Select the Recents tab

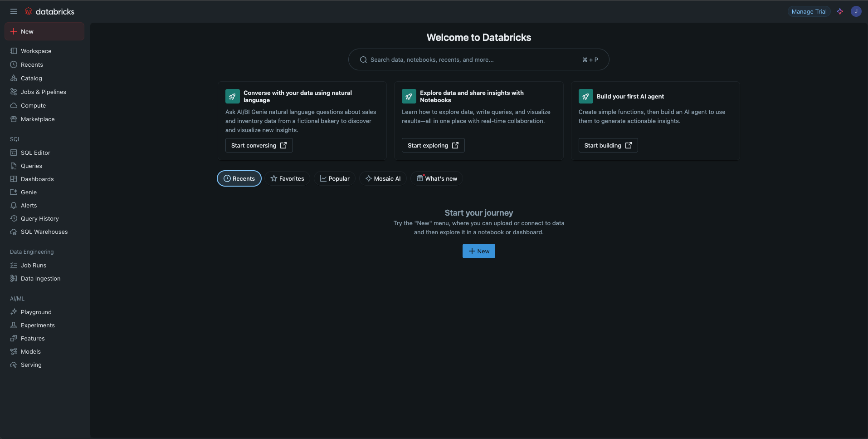[x=239, y=178]
